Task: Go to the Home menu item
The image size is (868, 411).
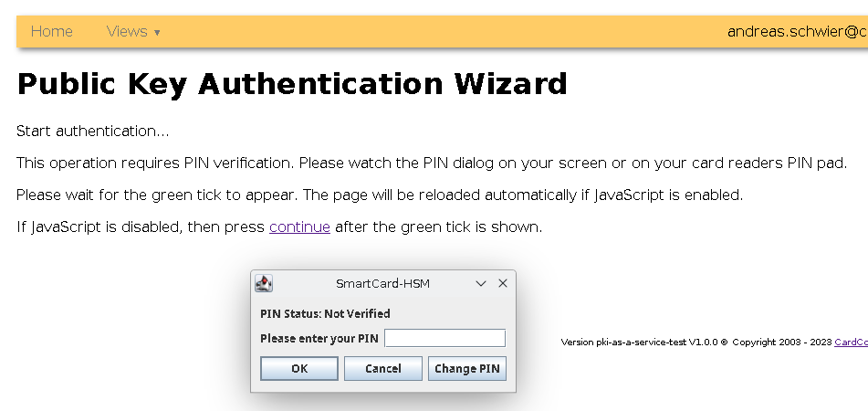Action: pyautogui.click(x=52, y=32)
